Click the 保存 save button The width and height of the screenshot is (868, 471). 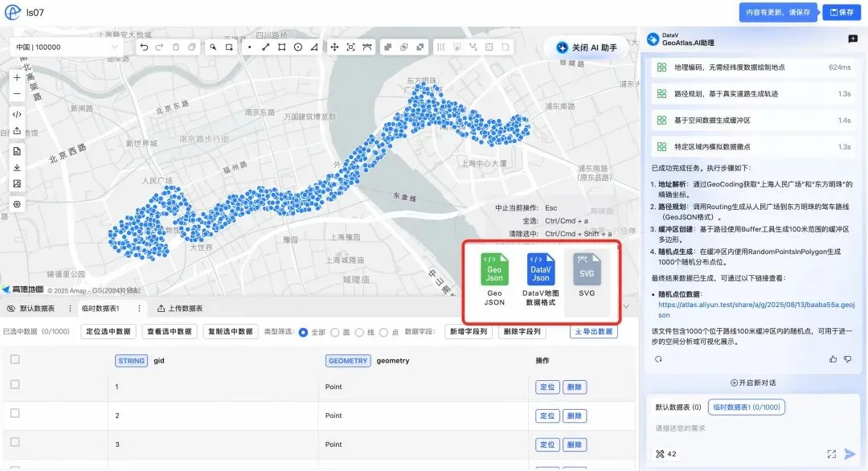[841, 12]
